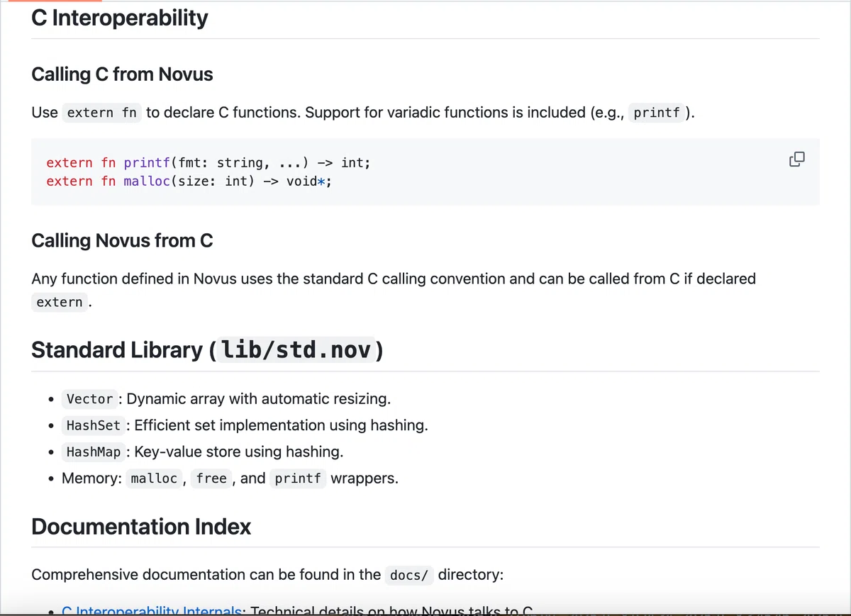Click the printf inline code in first paragraph
The height and width of the screenshot is (616, 851).
(657, 113)
